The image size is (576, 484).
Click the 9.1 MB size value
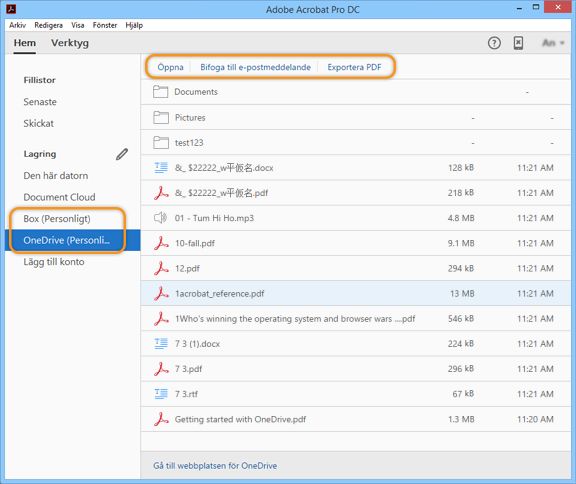click(x=461, y=243)
